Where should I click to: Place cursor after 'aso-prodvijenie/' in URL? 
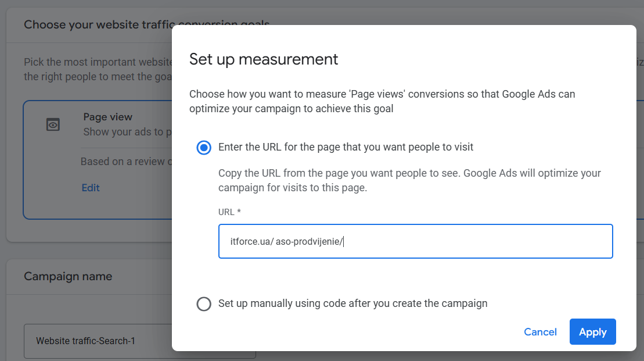click(x=345, y=241)
